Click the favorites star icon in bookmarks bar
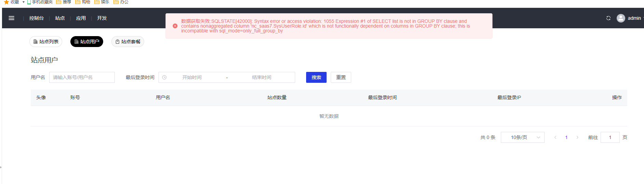Screen dimensions: 644x184 [6, 2]
